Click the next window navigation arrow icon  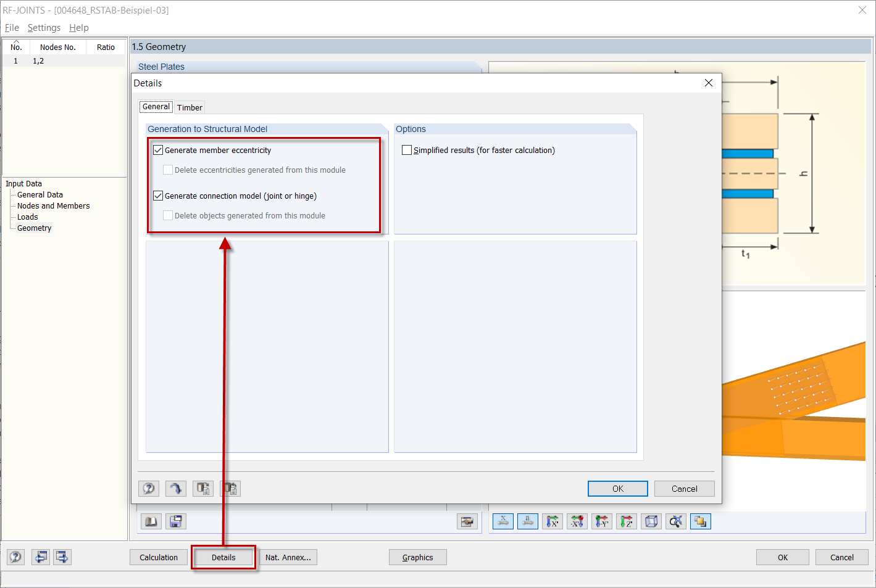point(62,557)
